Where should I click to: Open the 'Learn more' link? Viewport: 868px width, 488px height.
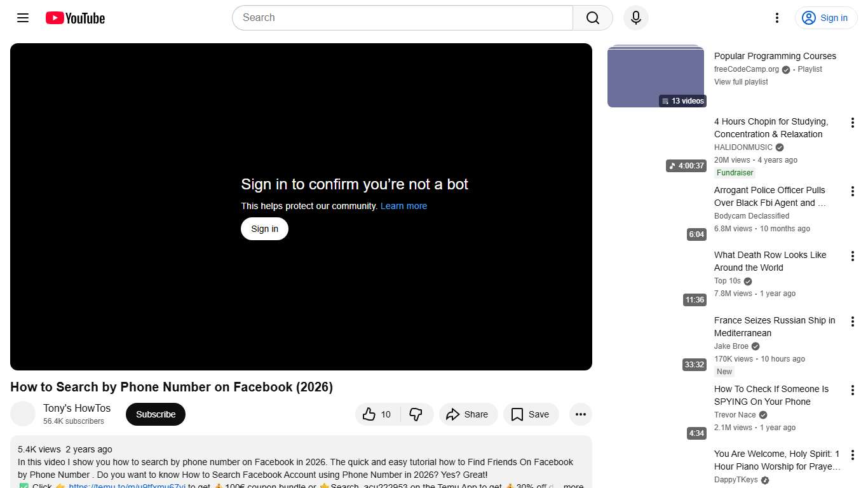pyautogui.click(x=403, y=205)
